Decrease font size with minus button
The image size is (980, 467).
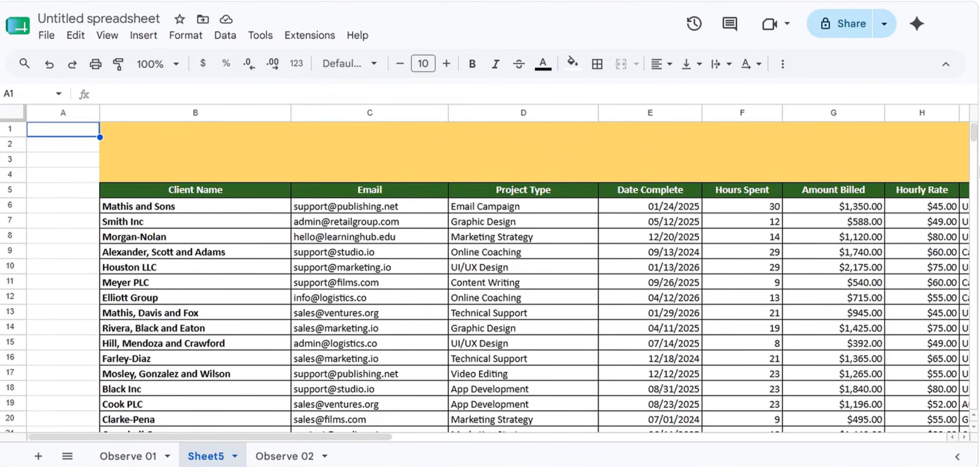tap(400, 64)
